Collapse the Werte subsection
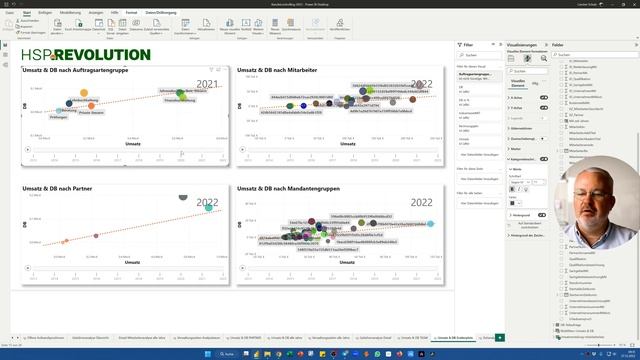 [x=511, y=169]
